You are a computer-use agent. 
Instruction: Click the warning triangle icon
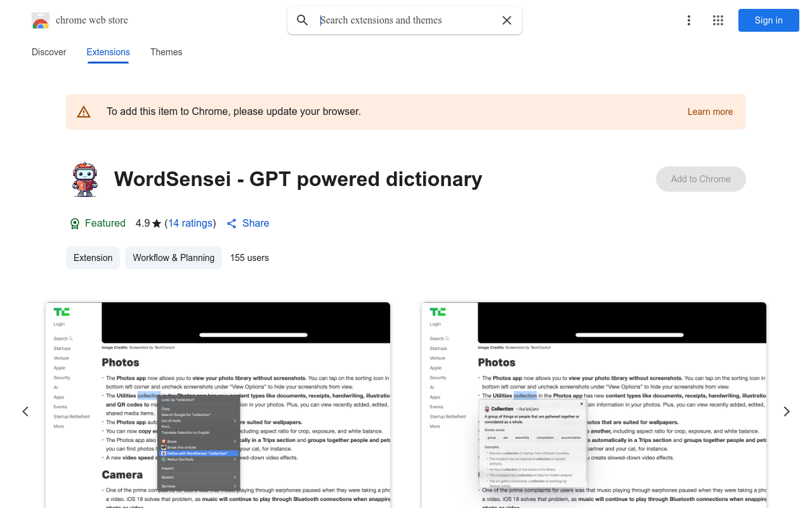(x=84, y=112)
